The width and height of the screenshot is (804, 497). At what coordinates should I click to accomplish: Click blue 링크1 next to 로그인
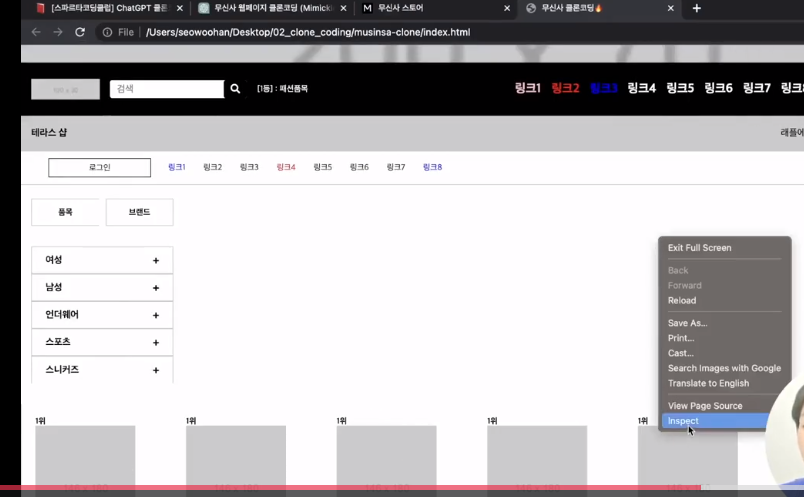(x=176, y=167)
